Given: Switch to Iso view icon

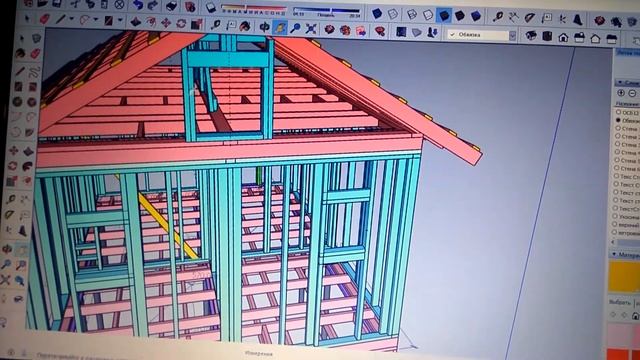Looking at the screenshot, I should pyautogui.click(x=531, y=36).
